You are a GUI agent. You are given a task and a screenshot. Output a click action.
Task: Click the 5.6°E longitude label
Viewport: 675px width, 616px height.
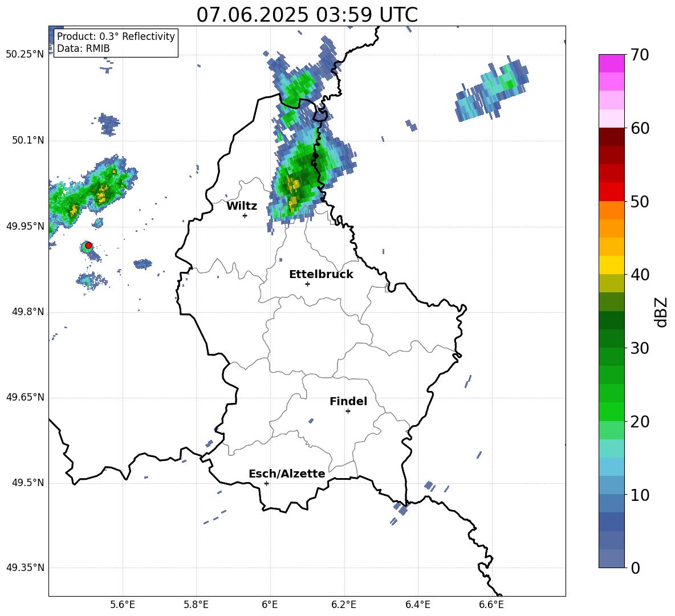pos(123,605)
